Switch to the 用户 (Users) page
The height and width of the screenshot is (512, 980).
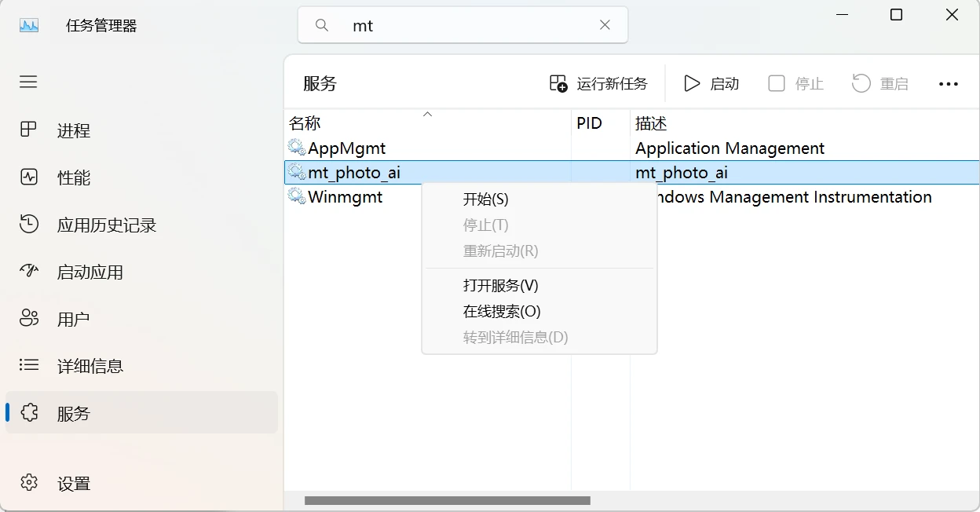tap(73, 319)
